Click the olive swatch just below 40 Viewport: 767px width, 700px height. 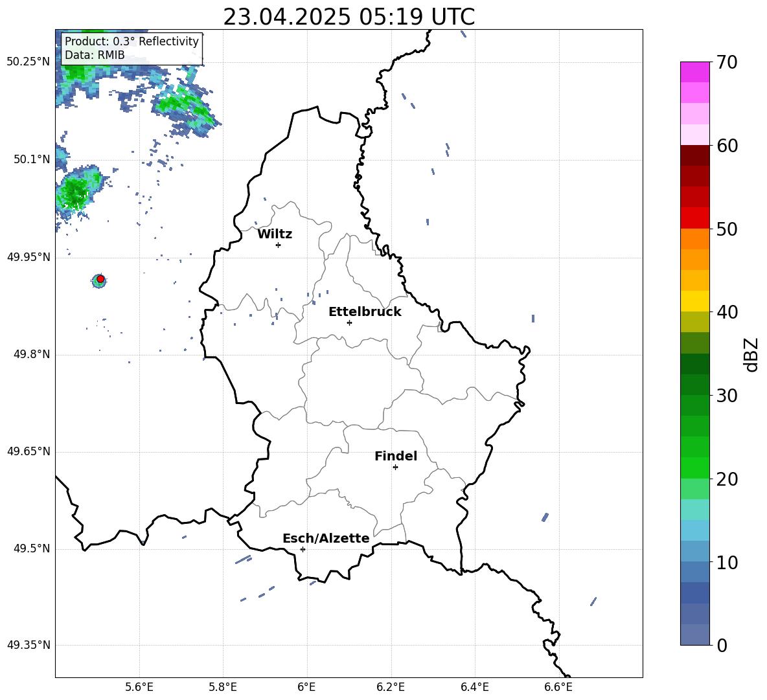(694, 322)
